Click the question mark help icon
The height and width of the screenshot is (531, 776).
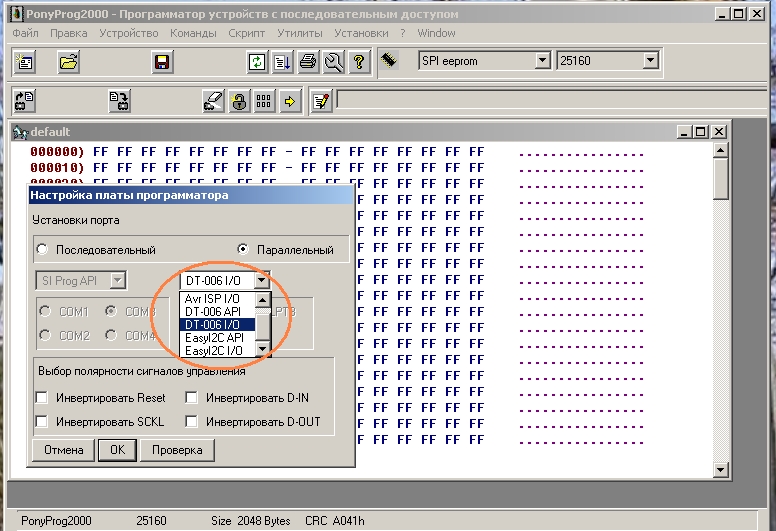coord(359,62)
